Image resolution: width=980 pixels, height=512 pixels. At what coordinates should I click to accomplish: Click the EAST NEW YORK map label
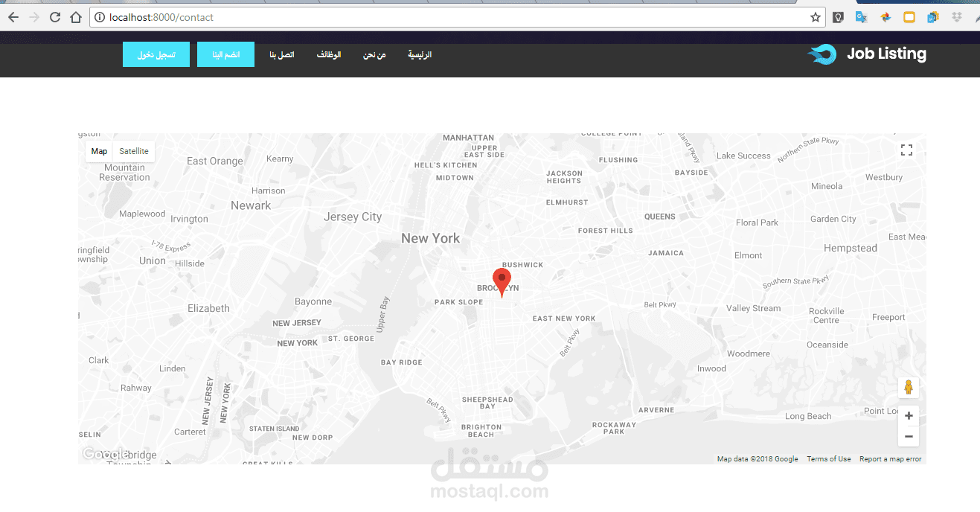click(x=564, y=319)
